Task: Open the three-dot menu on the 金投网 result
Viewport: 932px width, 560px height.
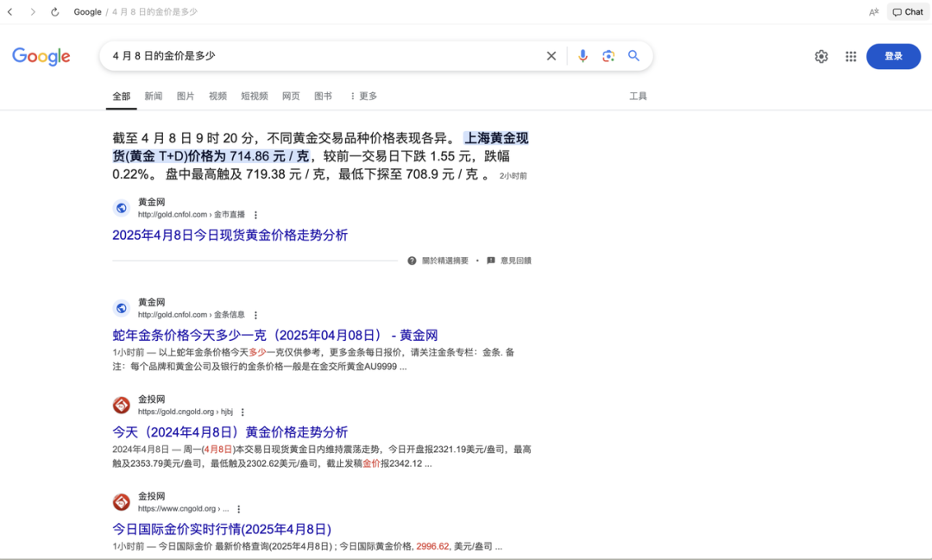Action: pos(242,412)
